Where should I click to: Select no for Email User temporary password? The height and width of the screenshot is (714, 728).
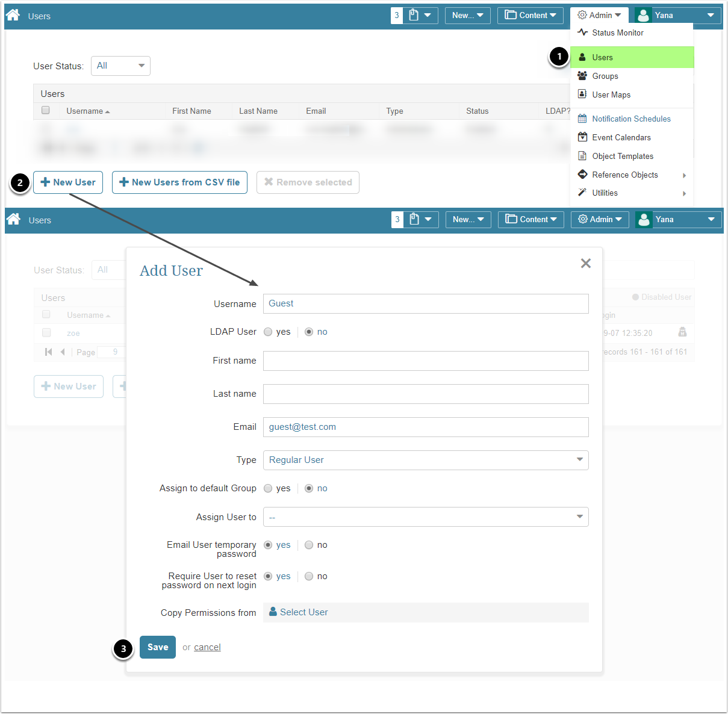click(309, 545)
